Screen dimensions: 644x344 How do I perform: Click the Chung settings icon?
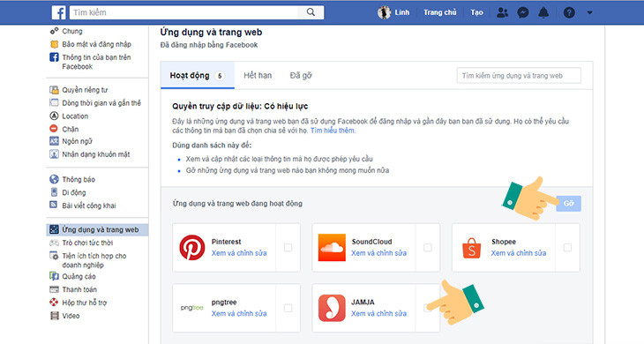coord(54,31)
